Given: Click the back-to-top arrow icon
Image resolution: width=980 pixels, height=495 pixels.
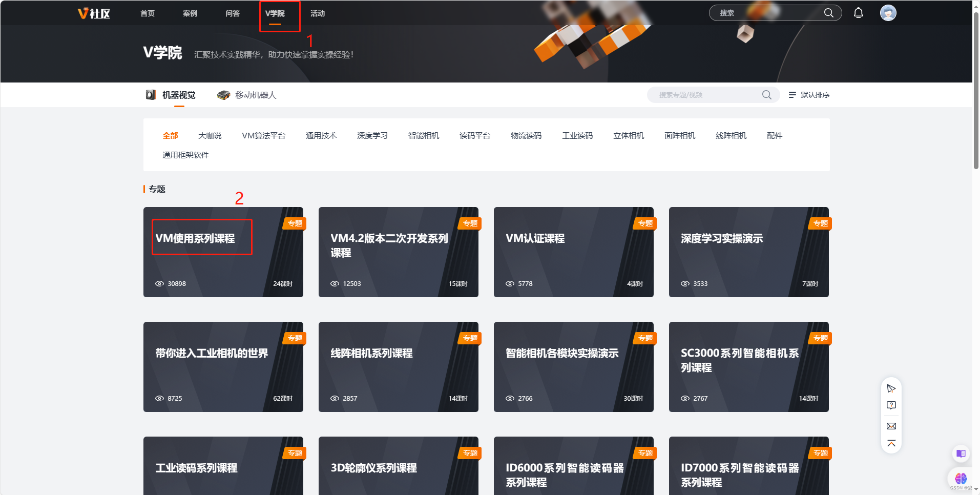Looking at the screenshot, I should 891,443.
